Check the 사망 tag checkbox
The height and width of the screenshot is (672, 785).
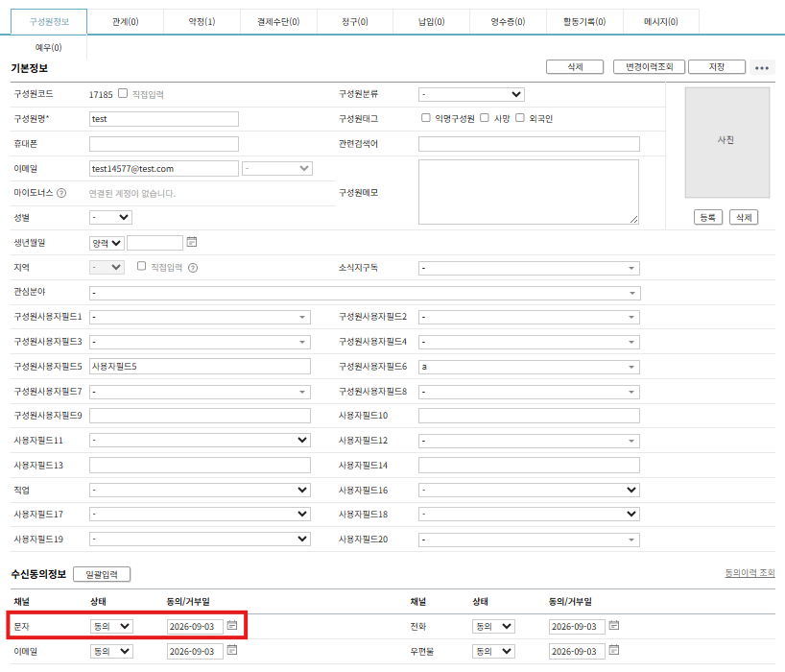tap(485, 118)
